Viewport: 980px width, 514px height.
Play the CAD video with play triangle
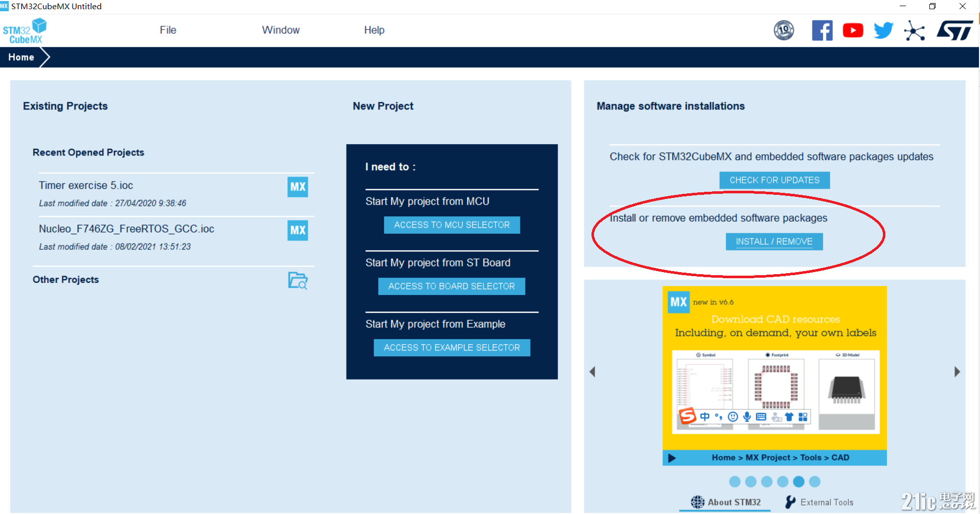tap(672, 458)
